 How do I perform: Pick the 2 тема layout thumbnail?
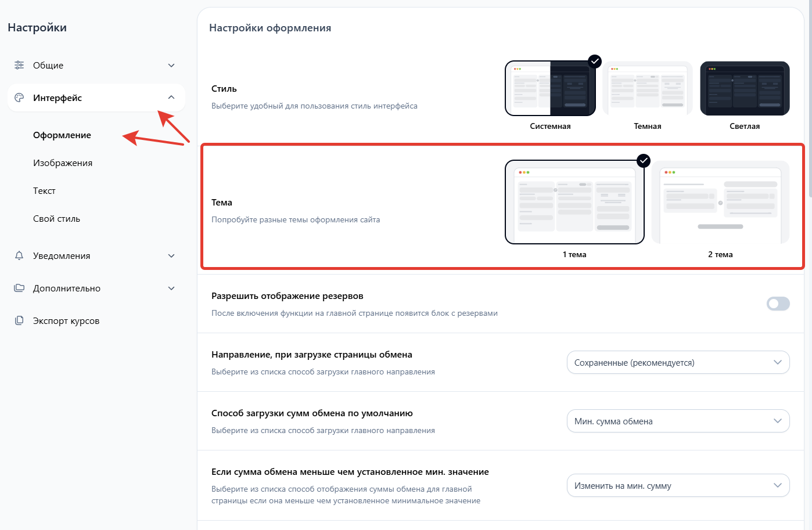[x=720, y=203]
